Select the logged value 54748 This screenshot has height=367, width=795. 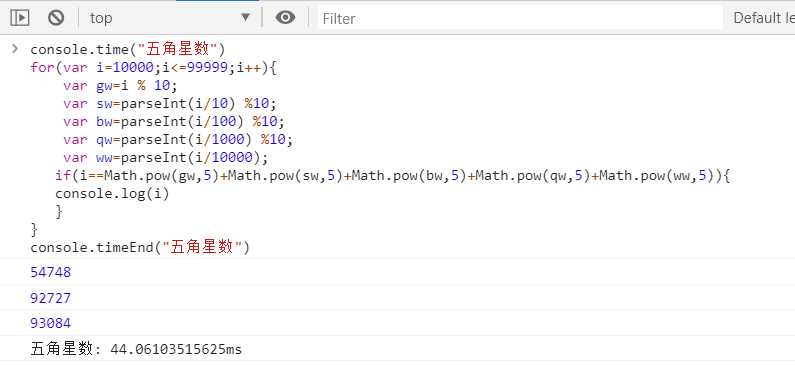51,272
